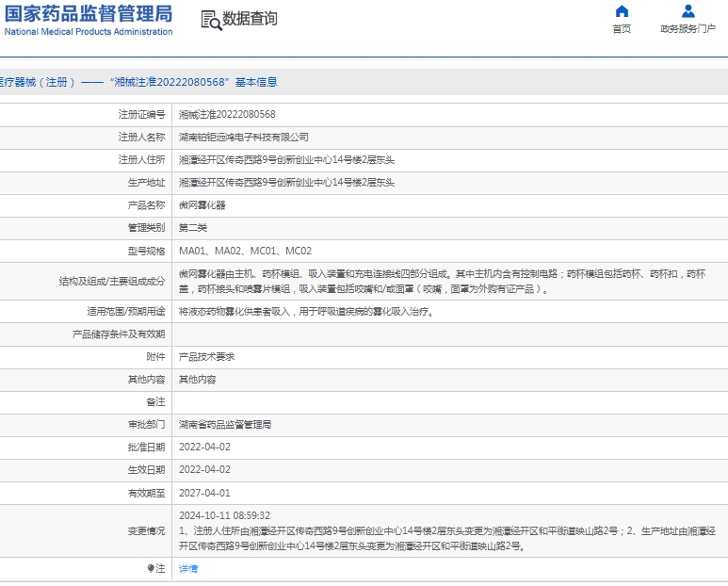Click product name 微网雾化器
The height and width of the screenshot is (586, 728).
pos(202,205)
